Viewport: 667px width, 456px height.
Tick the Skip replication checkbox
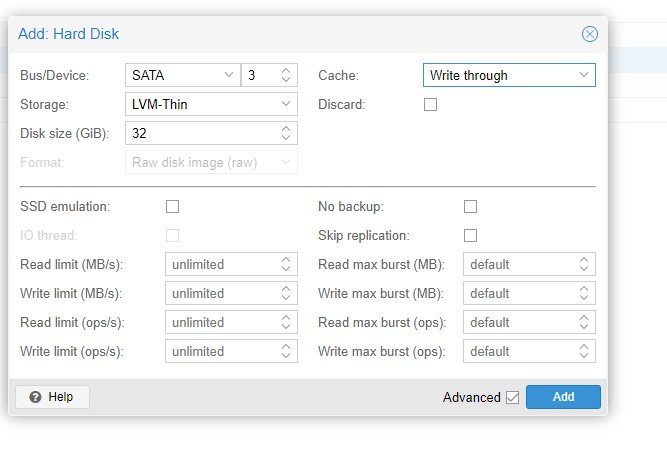tap(470, 235)
